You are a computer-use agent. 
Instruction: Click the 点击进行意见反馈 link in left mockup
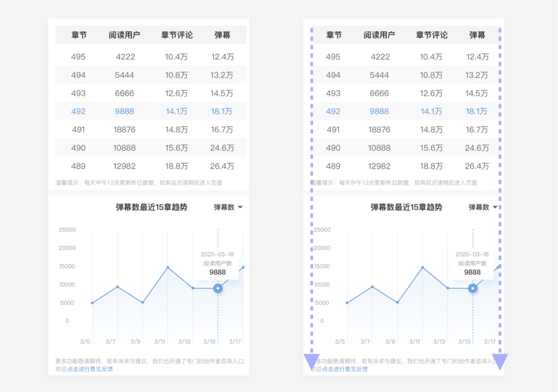tap(90, 369)
